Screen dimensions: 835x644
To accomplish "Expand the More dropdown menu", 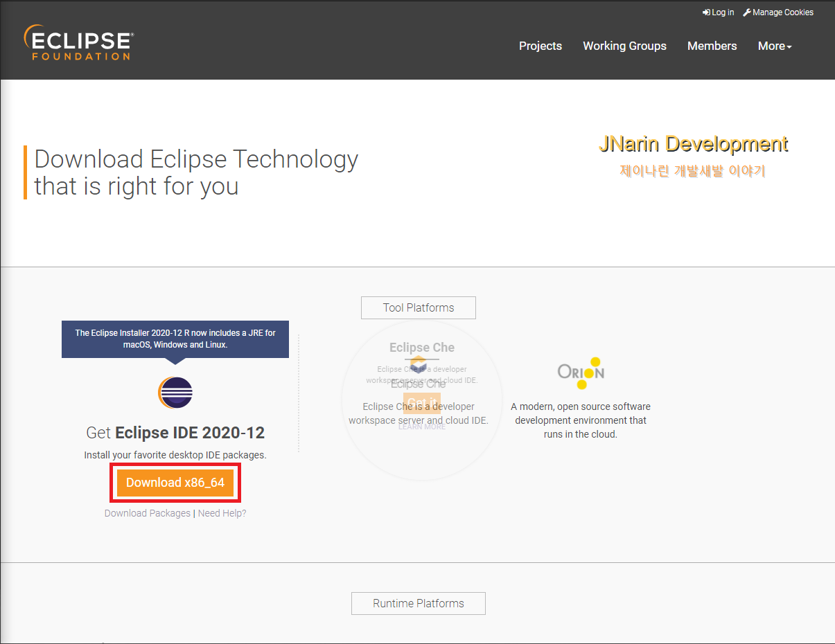I will (775, 46).
